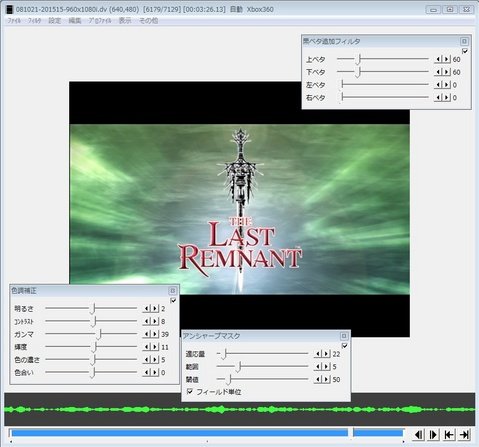Decrease 下ベタ value with left arrow

pos(438,72)
